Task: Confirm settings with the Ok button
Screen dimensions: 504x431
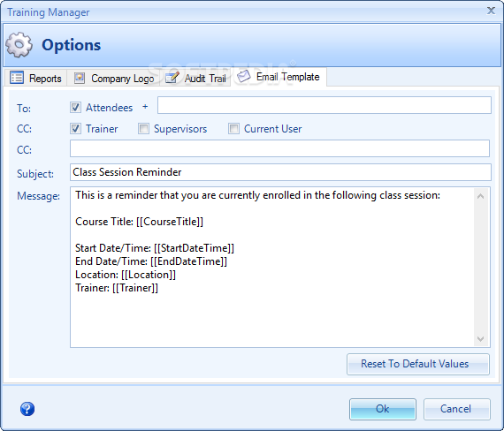Action: click(x=383, y=409)
